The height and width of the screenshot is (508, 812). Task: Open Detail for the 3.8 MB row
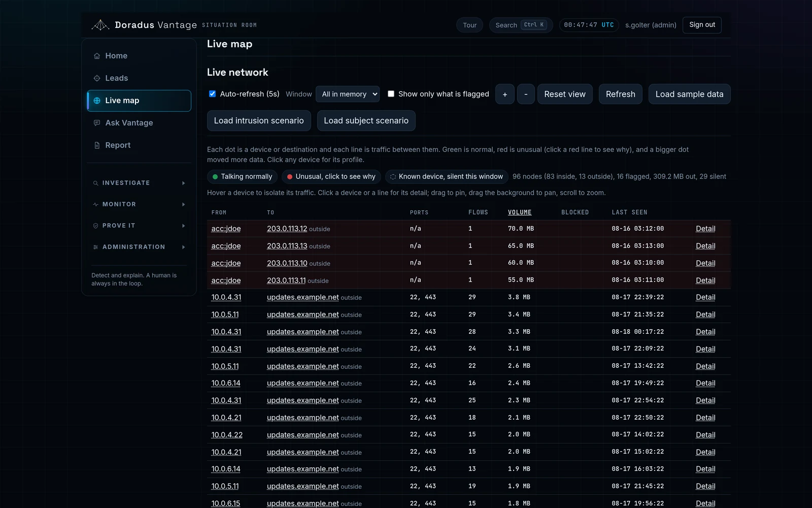click(x=705, y=297)
